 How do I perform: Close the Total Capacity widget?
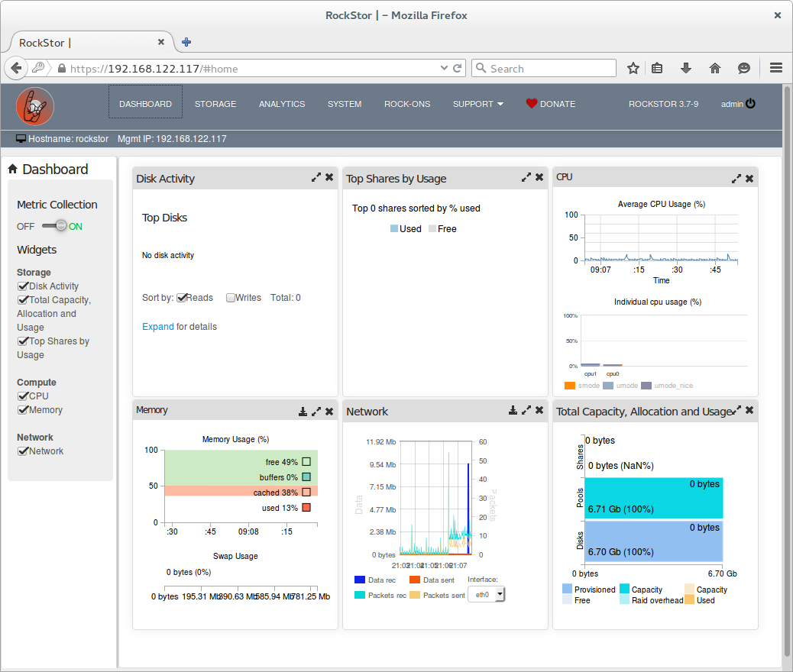coord(749,410)
